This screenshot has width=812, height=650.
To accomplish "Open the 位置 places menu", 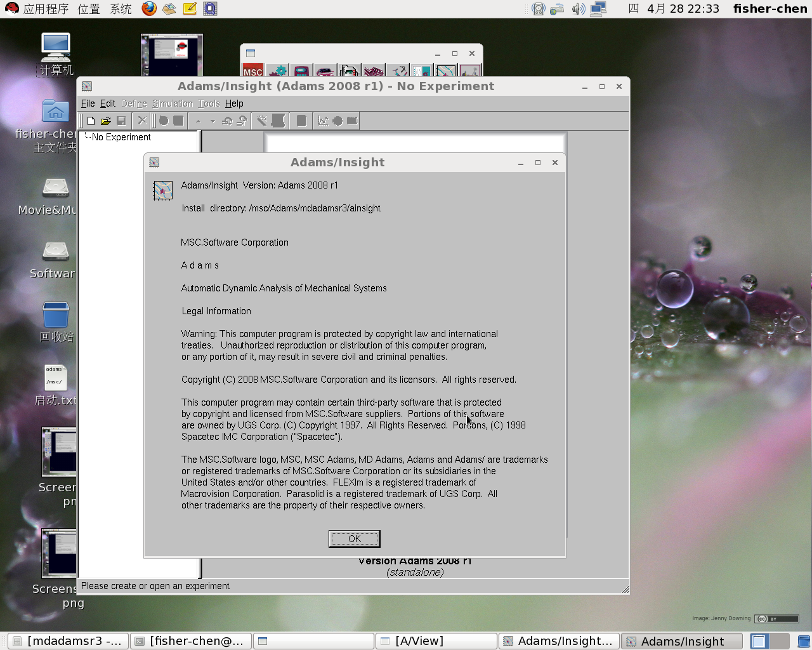I will [x=89, y=9].
